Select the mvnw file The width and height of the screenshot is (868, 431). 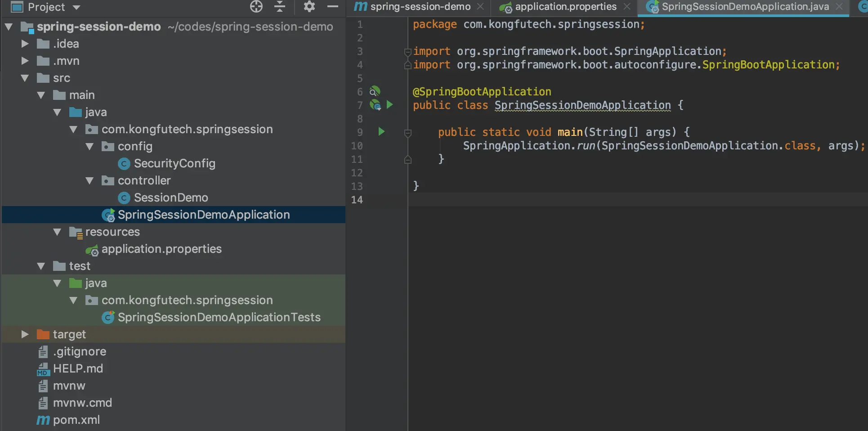point(69,386)
